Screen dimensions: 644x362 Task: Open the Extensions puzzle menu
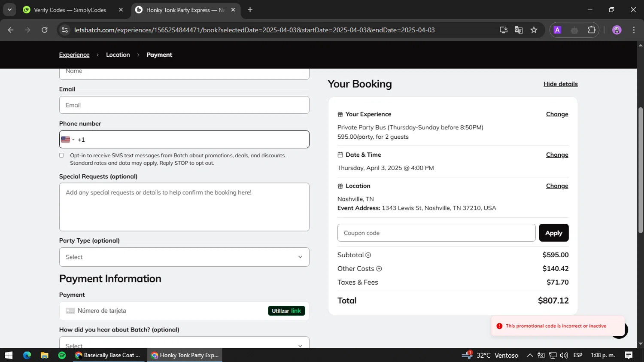point(592,30)
